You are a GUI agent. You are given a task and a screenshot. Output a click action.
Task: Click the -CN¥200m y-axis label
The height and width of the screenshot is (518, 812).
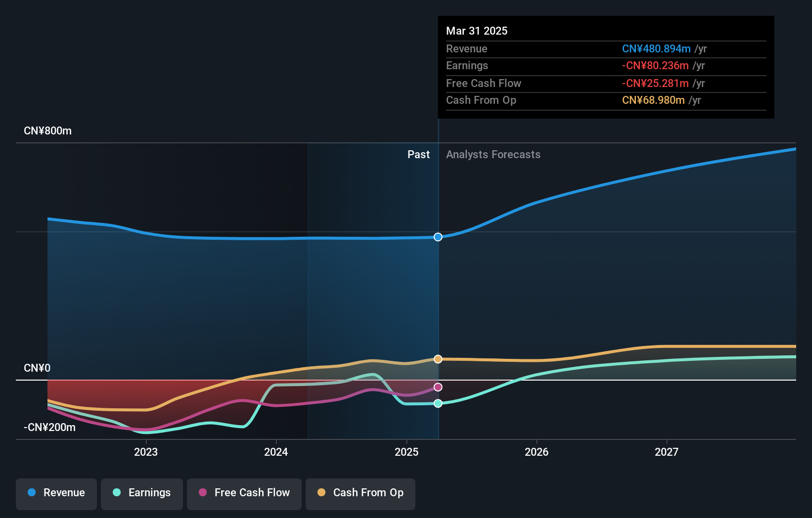[50, 428]
